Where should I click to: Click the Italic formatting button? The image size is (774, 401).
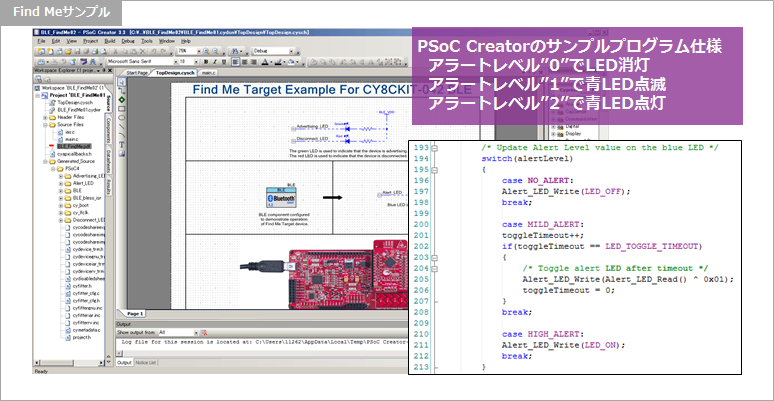click(x=215, y=62)
